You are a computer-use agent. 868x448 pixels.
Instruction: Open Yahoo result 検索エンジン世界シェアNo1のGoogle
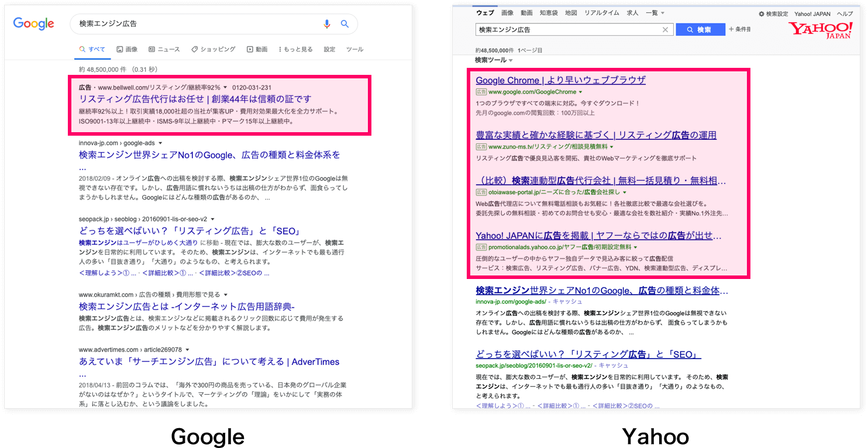602,290
